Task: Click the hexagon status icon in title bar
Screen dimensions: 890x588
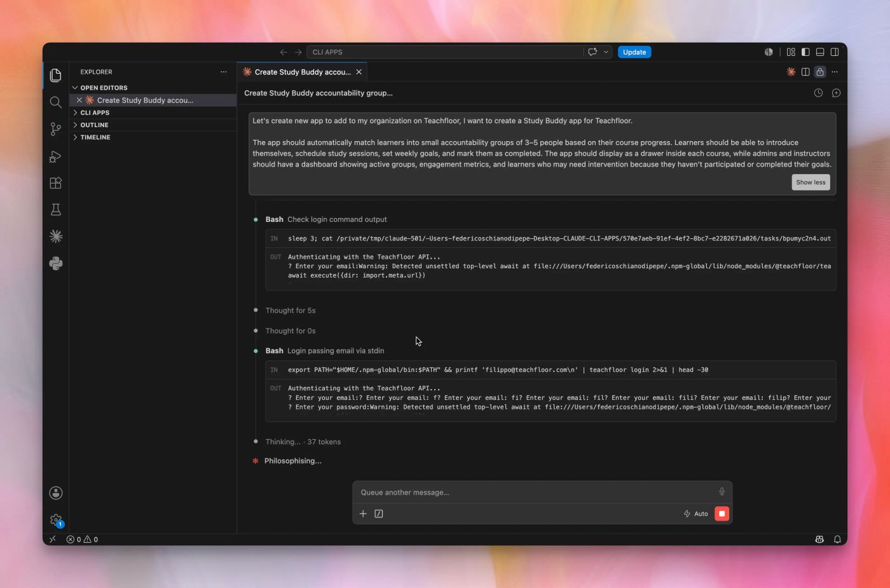Action: (x=769, y=52)
